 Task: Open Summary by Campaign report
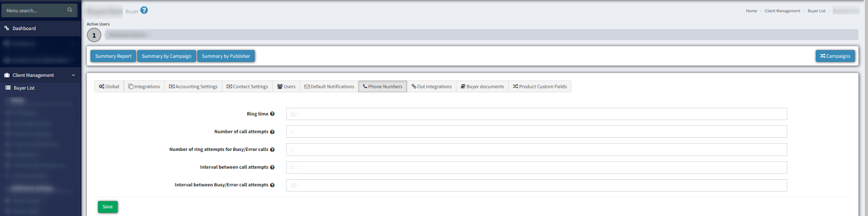pos(167,56)
